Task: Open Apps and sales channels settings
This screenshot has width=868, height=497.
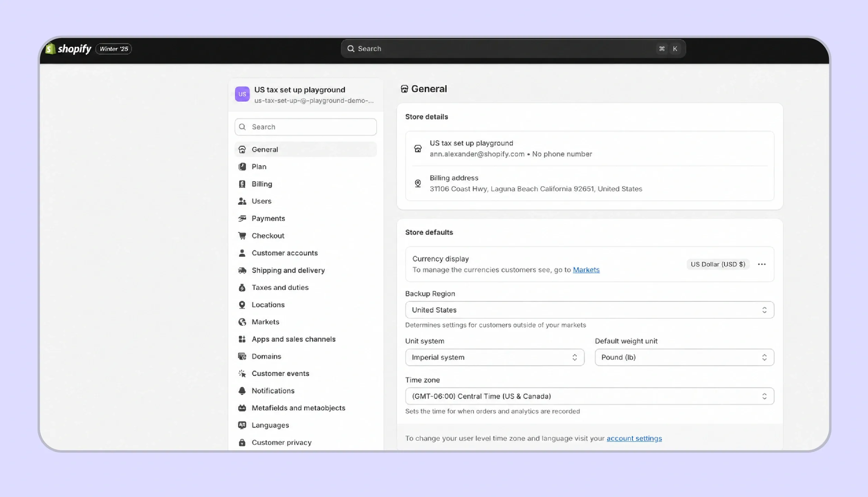Action: [x=305, y=339]
